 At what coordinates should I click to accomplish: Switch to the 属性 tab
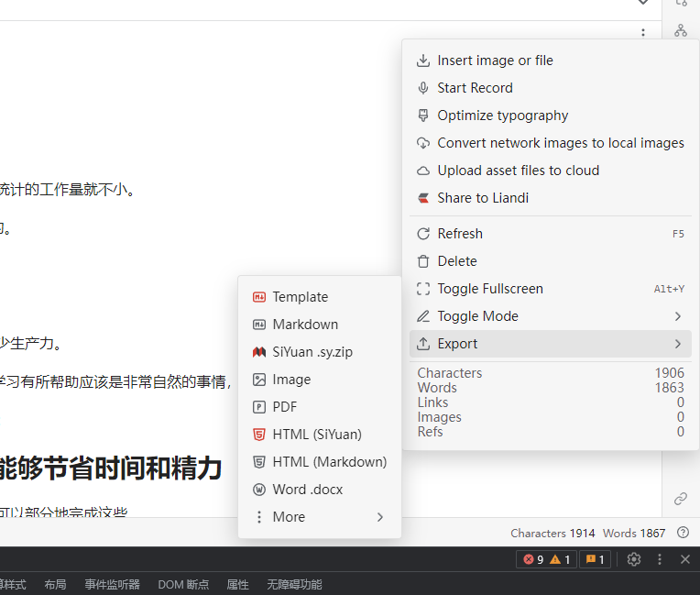[237, 584]
